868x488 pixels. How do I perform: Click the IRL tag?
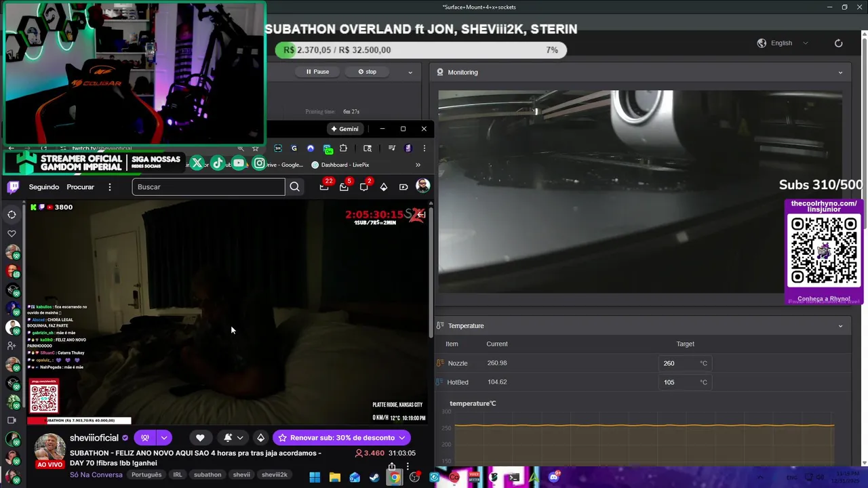click(178, 475)
